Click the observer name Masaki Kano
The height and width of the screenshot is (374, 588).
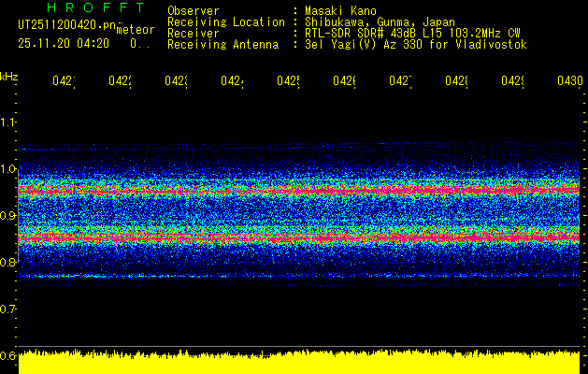pyautogui.click(x=340, y=11)
